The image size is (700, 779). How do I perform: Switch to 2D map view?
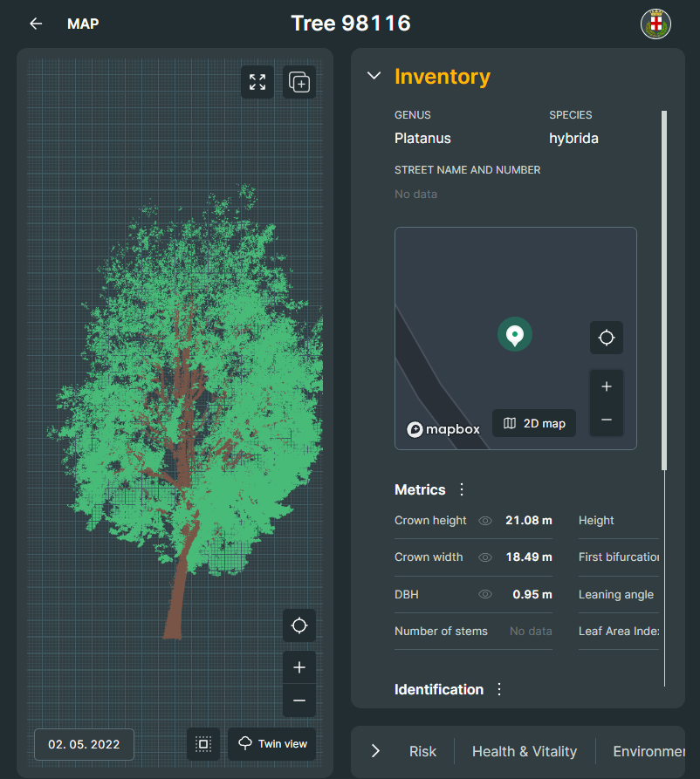[534, 423]
